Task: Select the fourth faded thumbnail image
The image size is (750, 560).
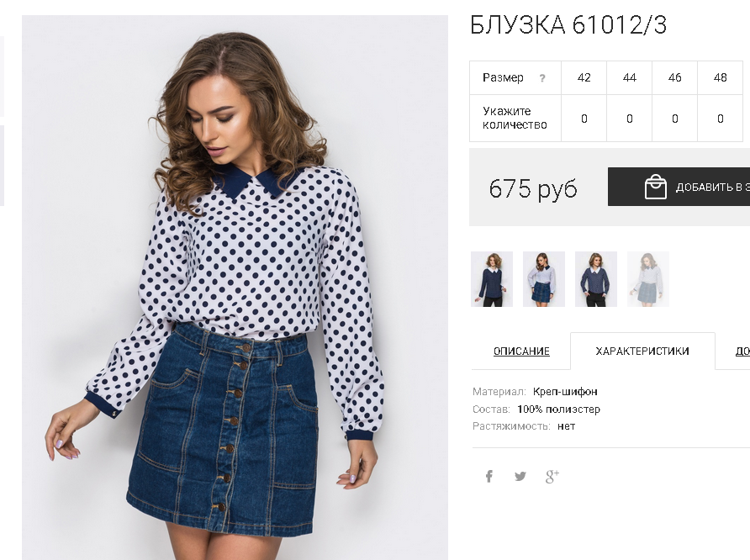Action: tap(648, 279)
